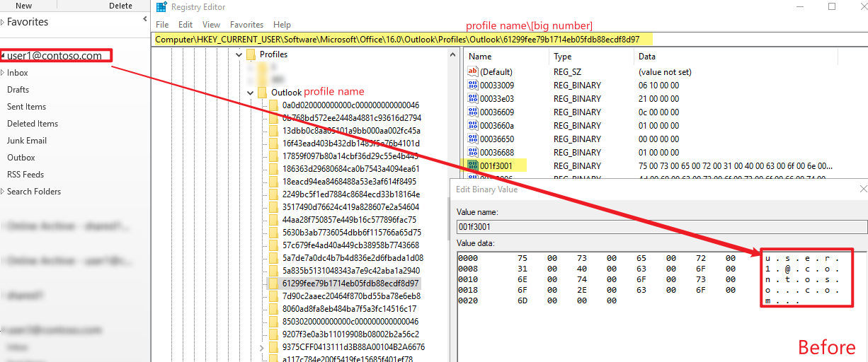Click folder icon of key 8060ad8fa8eb484ba7f5a3fc14516c17
868x362 pixels.
[274, 309]
